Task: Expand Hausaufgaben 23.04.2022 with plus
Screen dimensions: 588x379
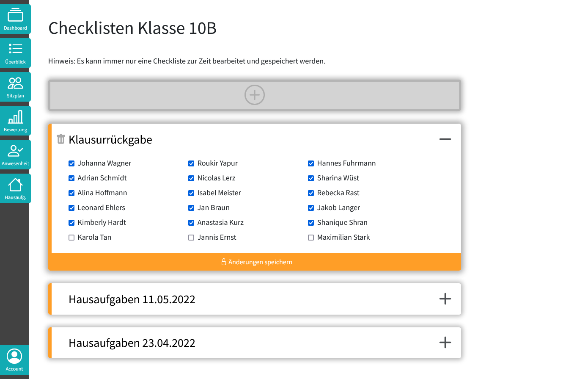Action: point(445,343)
